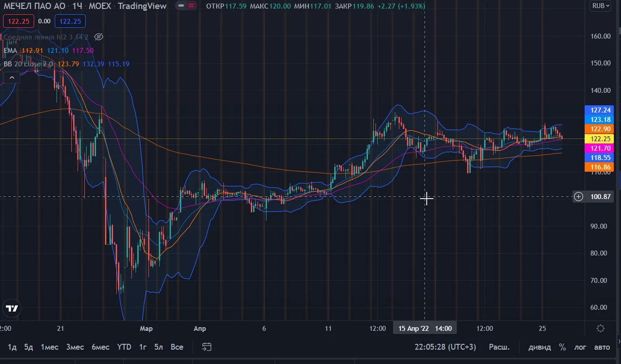Screen dimensions: 621x364
Task: Select the YTD time range
Action: point(124,347)
